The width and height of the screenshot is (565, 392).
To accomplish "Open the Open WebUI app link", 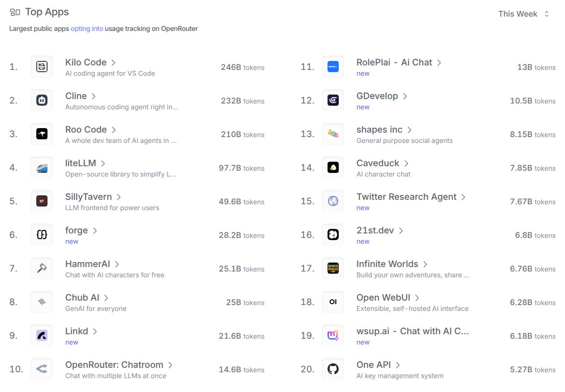I will click(384, 297).
